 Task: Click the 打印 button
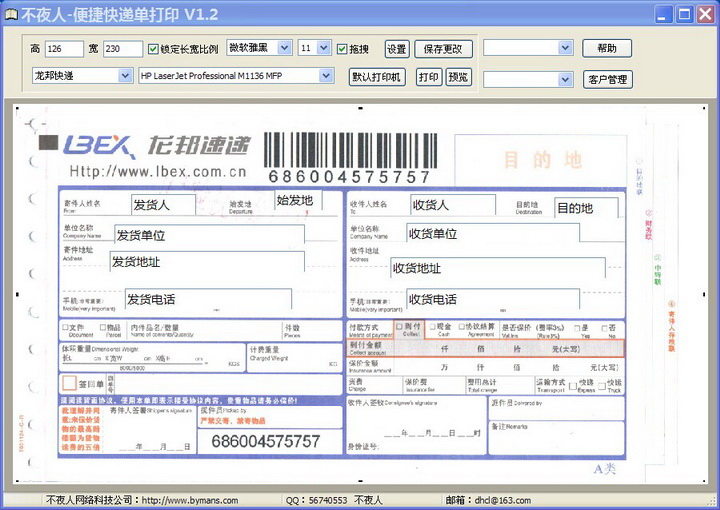click(428, 77)
